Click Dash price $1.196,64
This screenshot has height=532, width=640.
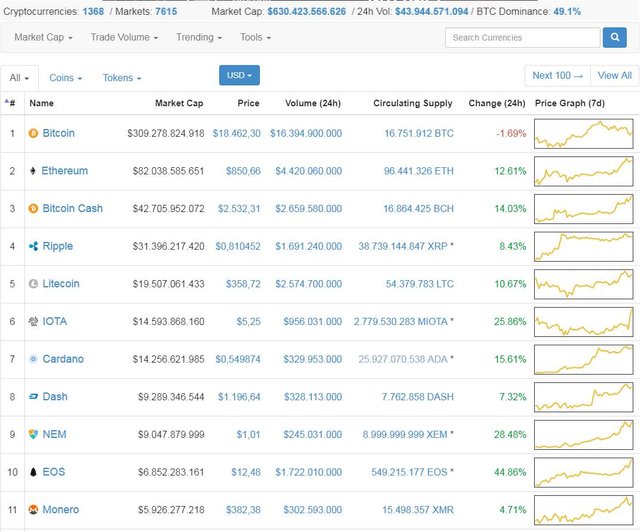[x=239, y=397]
